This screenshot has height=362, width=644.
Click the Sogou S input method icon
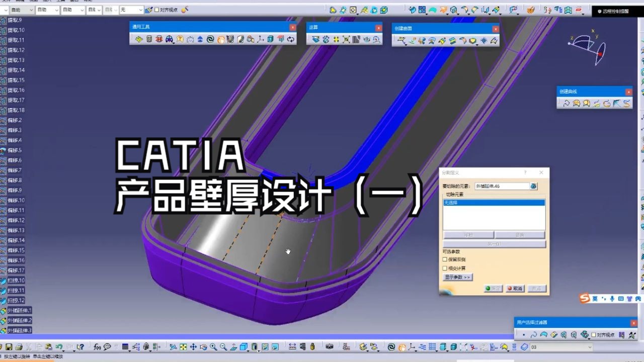pos(584,299)
